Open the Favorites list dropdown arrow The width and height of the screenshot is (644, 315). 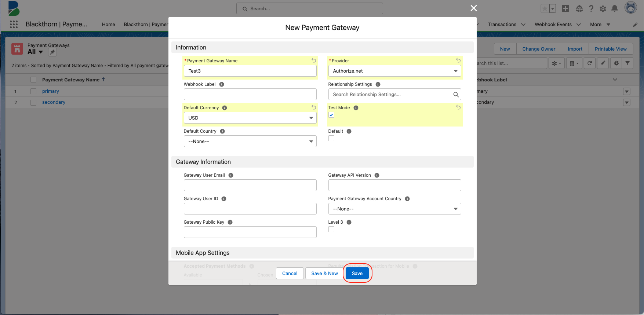[552, 8]
